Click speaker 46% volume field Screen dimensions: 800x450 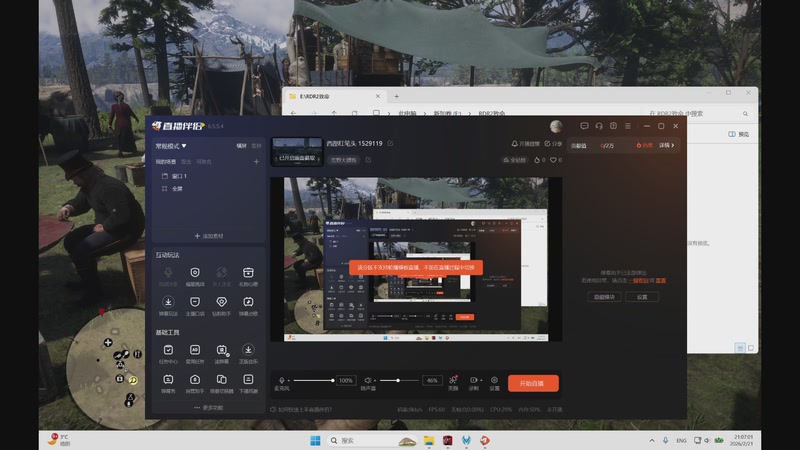[x=432, y=381]
